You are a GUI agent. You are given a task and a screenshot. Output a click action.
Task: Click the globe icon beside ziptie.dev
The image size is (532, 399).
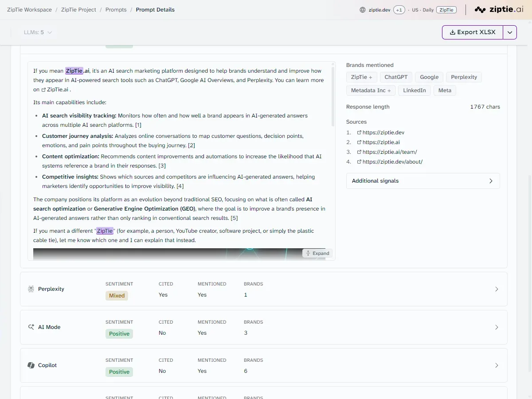[x=363, y=10]
